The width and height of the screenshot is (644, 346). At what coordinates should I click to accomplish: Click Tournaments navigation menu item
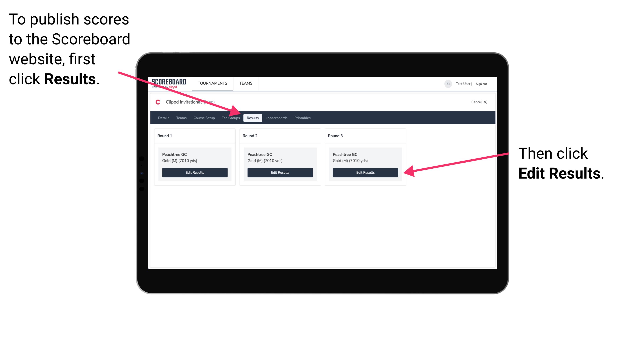pos(212,83)
